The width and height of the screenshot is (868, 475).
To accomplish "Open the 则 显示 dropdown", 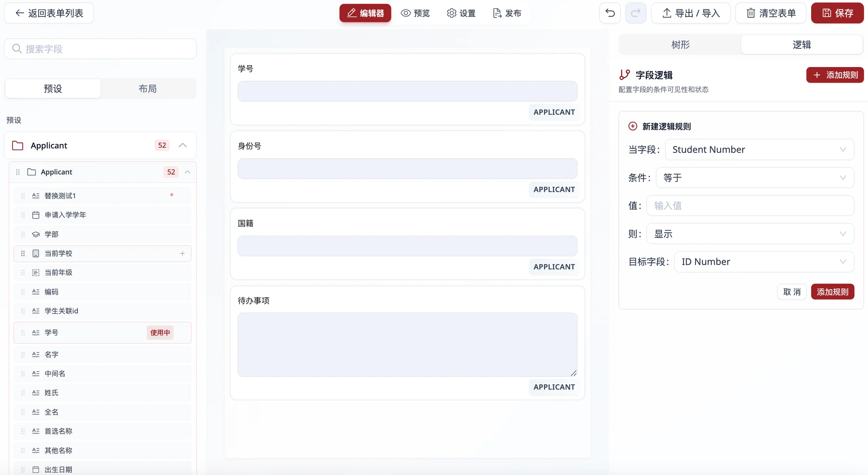I will 750,234.
